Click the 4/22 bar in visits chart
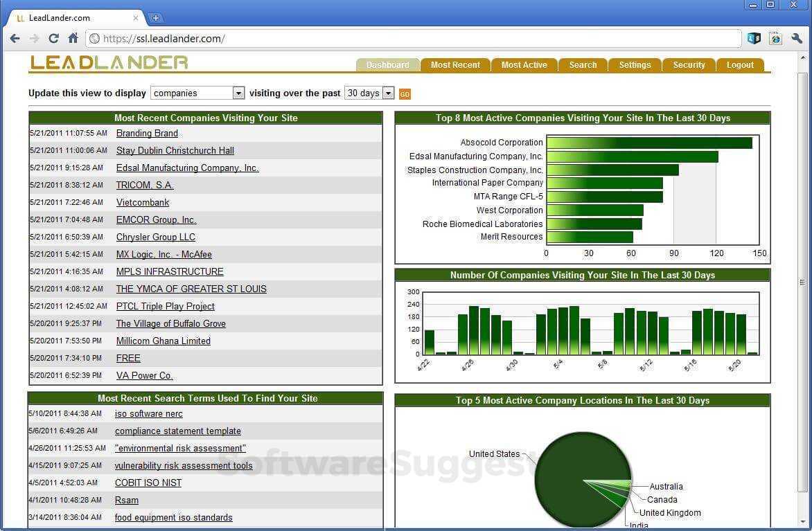The width and height of the screenshot is (812, 531). [x=430, y=342]
